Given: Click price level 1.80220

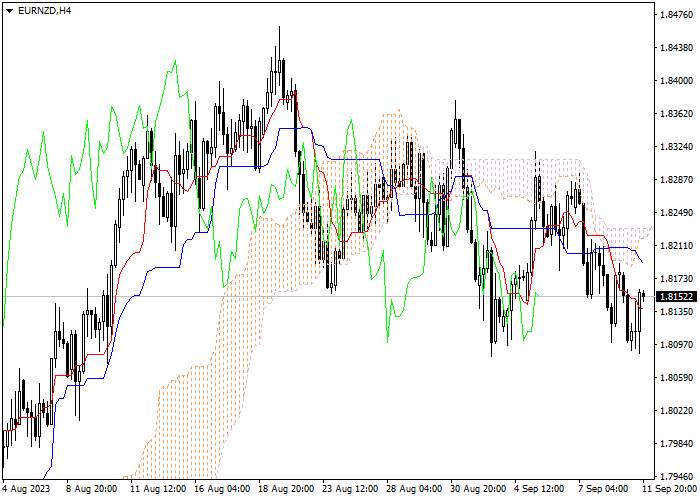Looking at the screenshot, I should [x=676, y=411].
